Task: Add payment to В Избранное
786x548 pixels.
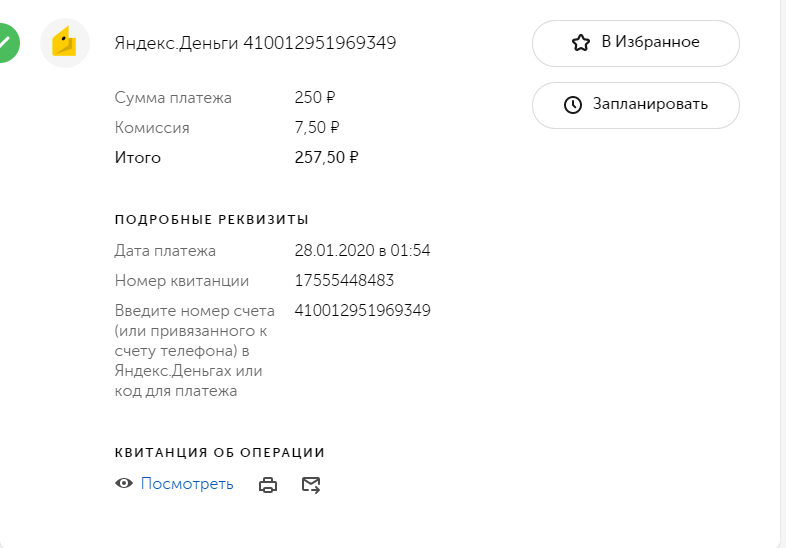Action: pos(635,43)
